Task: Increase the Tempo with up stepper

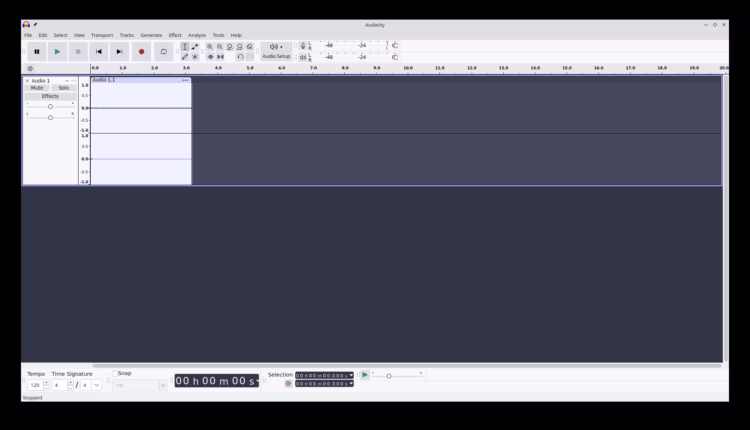Action: [x=46, y=383]
